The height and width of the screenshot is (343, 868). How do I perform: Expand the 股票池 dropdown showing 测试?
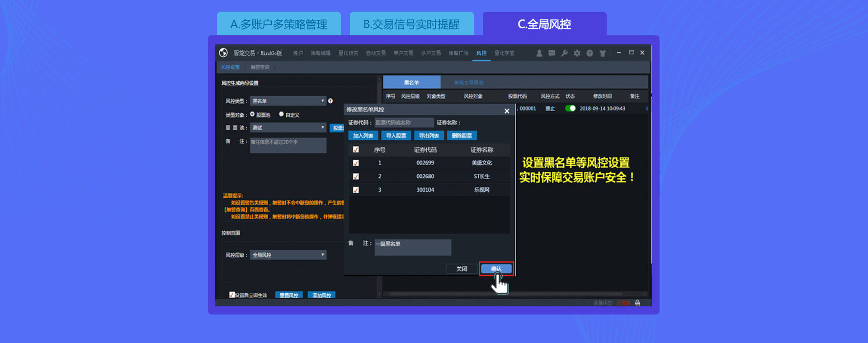tap(288, 128)
